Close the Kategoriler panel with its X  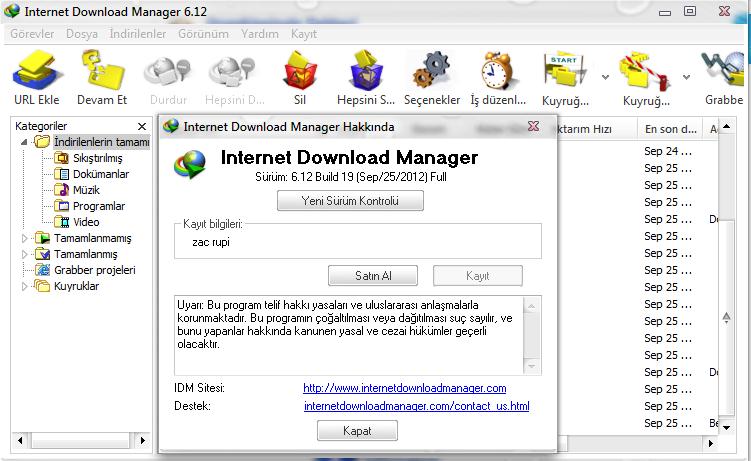[x=142, y=126]
